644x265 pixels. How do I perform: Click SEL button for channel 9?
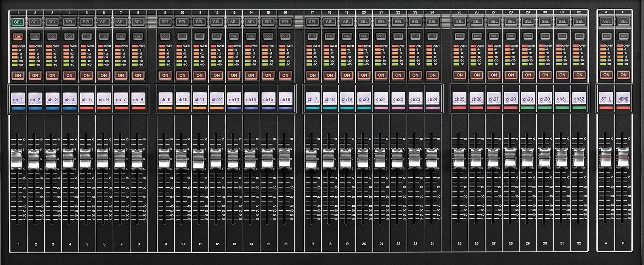[165, 22]
